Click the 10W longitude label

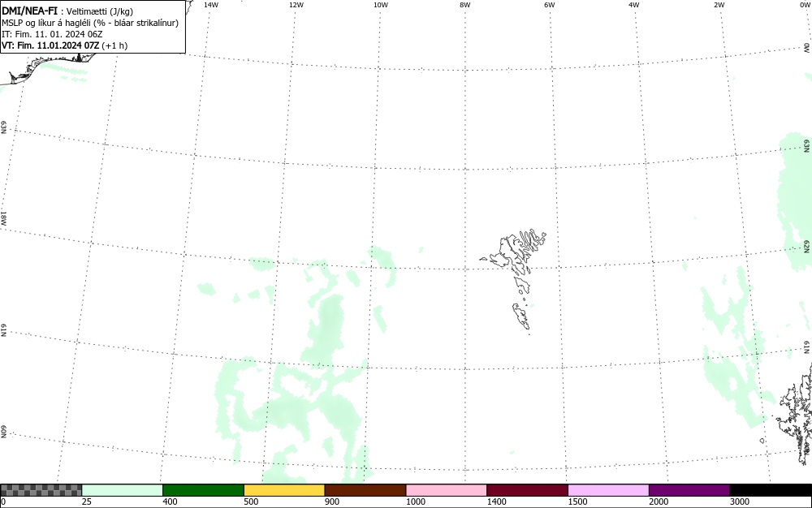381,5
